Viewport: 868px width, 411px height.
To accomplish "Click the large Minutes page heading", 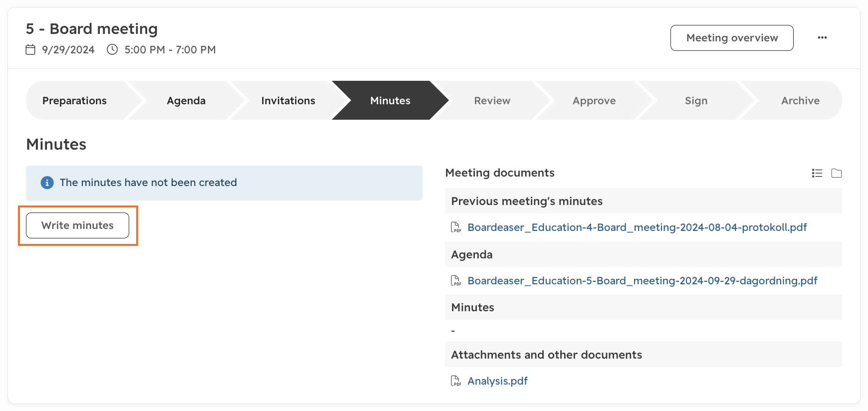I will (56, 144).
